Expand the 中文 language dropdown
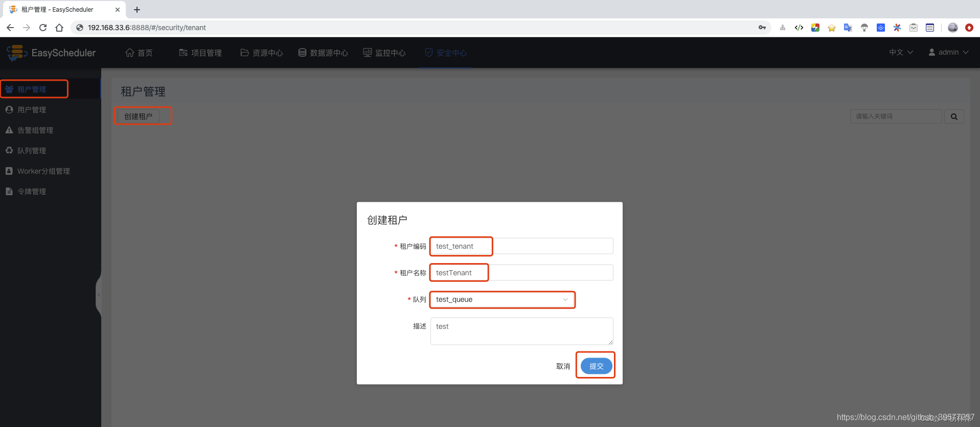Screen dimensions: 980x427 pyautogui.click(x=901, y=52)
